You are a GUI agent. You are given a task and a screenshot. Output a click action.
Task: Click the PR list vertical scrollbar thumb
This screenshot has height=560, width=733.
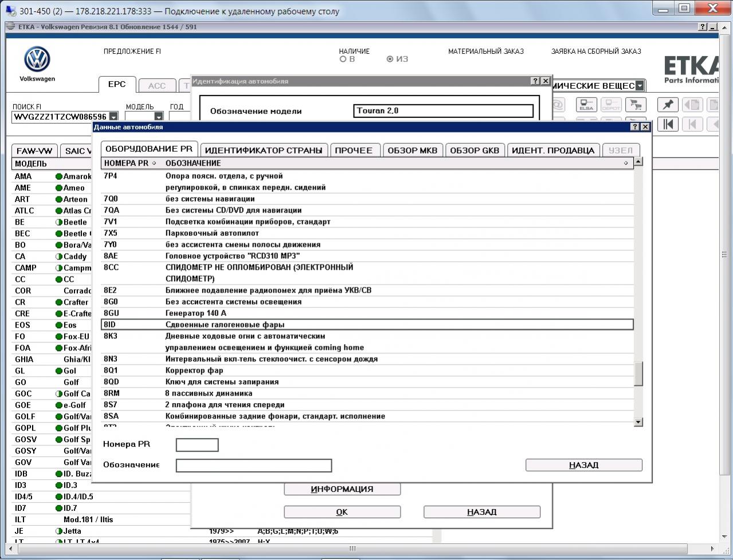[638, 374]
